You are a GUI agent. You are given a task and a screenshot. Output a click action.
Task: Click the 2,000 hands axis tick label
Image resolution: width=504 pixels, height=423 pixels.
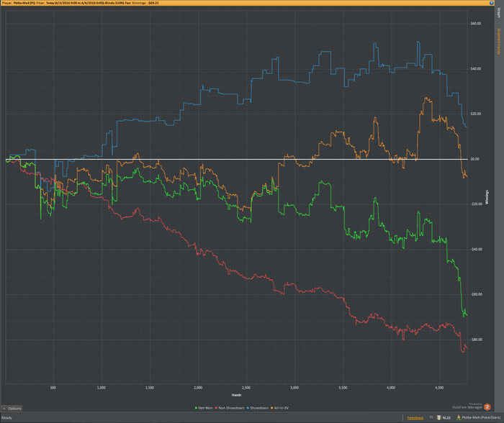point(198,388)
